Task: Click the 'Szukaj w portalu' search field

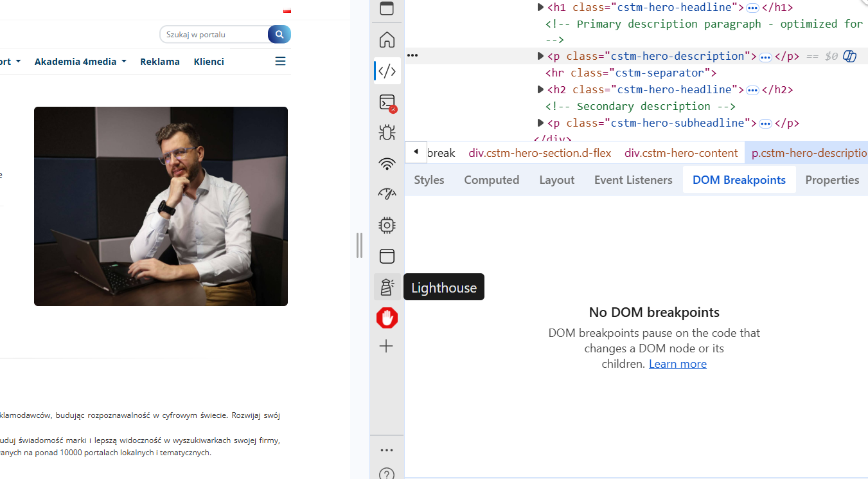Action: coord(213,35)
